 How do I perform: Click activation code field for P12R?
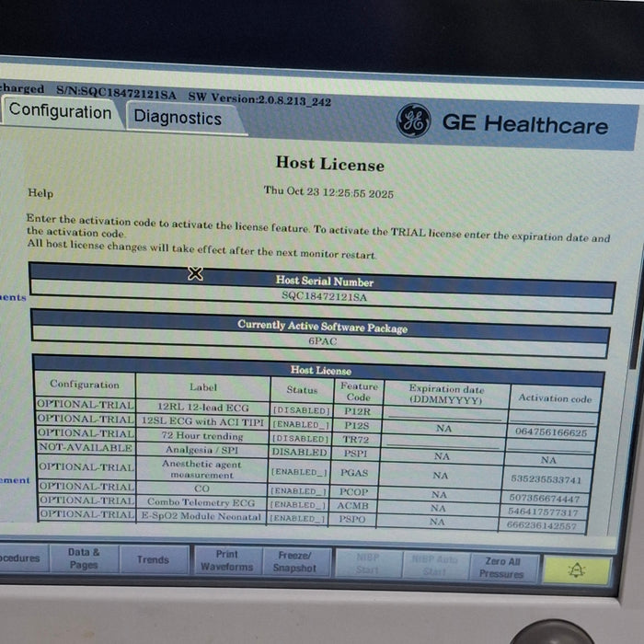pyautogui.click(x=553, y=417)
